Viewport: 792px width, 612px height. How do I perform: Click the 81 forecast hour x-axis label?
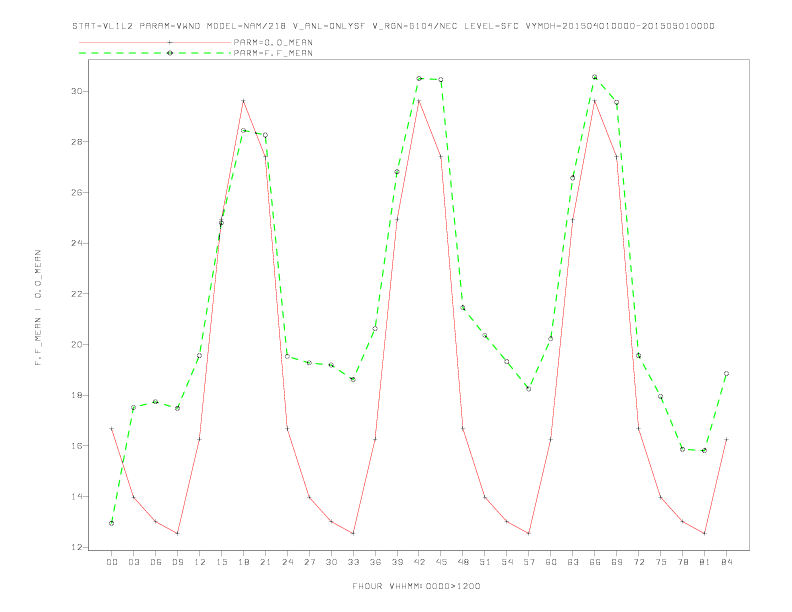pyautogui.click(x=705, y=562)
